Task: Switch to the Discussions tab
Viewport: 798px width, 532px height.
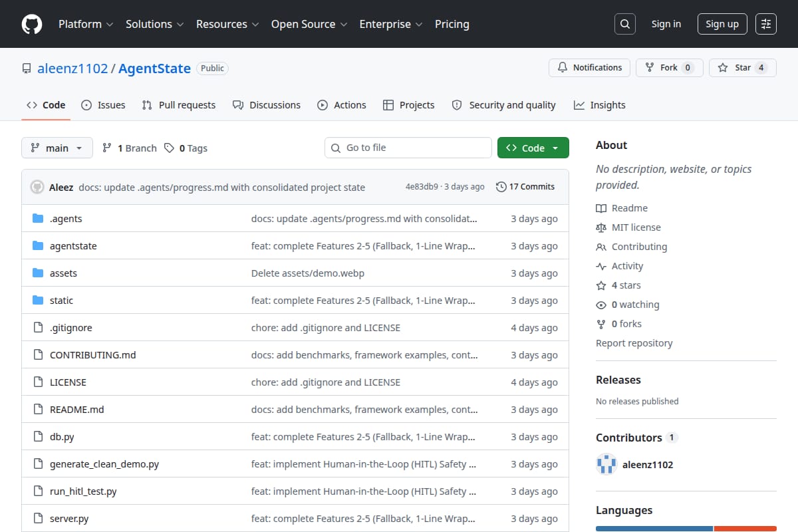Action: click(267, 105)
